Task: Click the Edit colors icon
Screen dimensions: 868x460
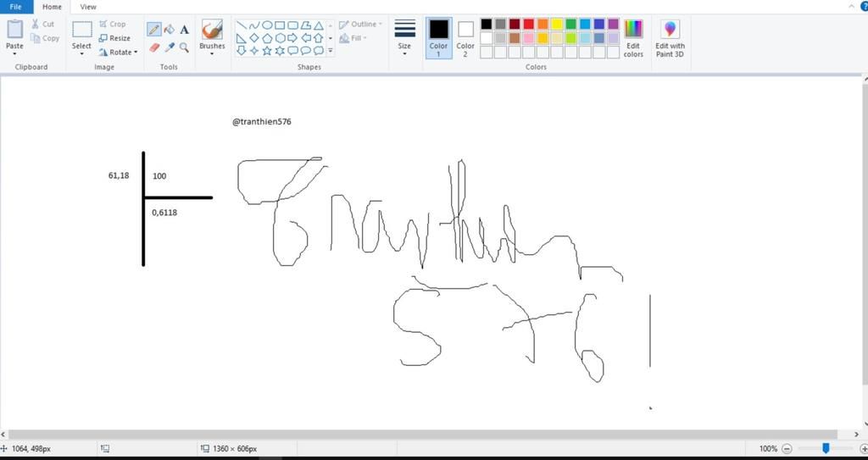Action: coord(633,39)
